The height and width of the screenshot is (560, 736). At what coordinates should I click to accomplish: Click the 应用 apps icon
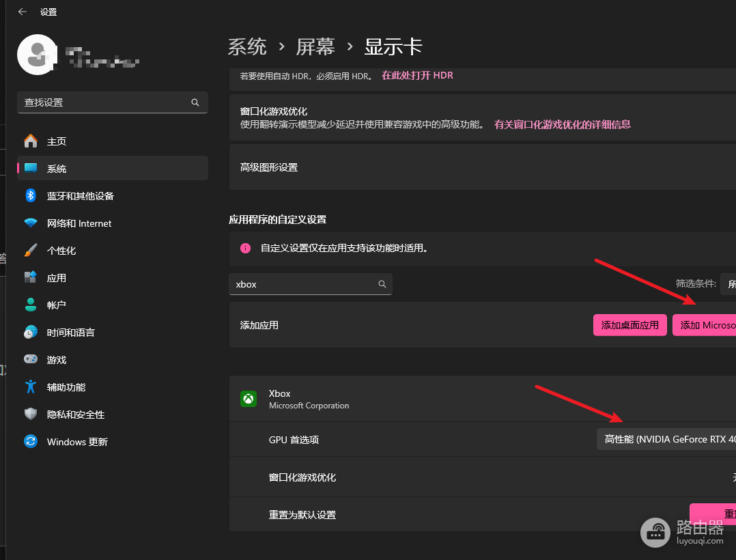click(x=31, y=277)
